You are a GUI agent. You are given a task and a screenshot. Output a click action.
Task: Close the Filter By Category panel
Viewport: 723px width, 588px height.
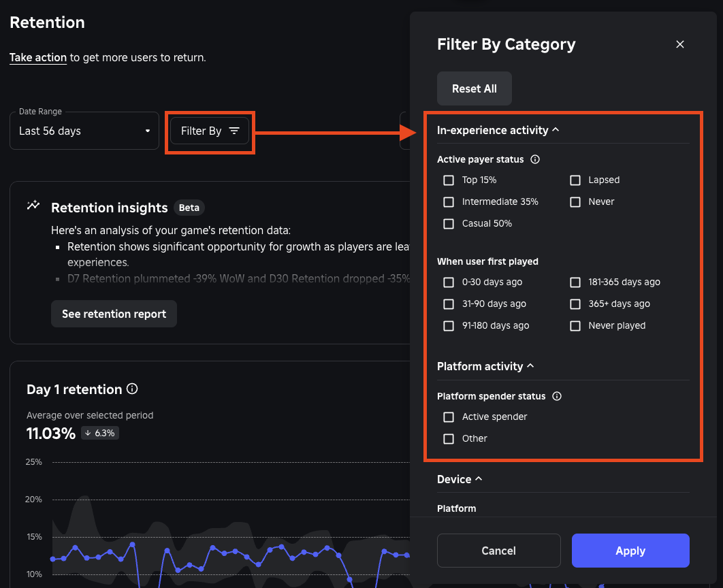point(679,44)
